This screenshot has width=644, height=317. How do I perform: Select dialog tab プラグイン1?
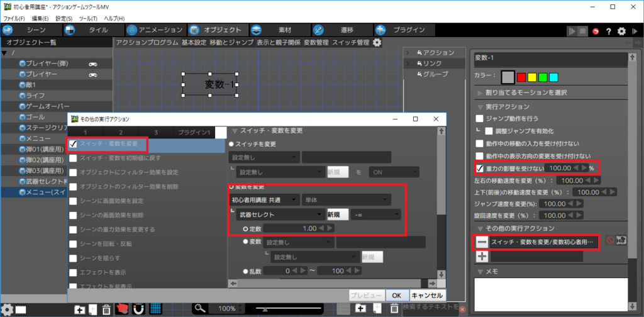click(x=194, y=132)
